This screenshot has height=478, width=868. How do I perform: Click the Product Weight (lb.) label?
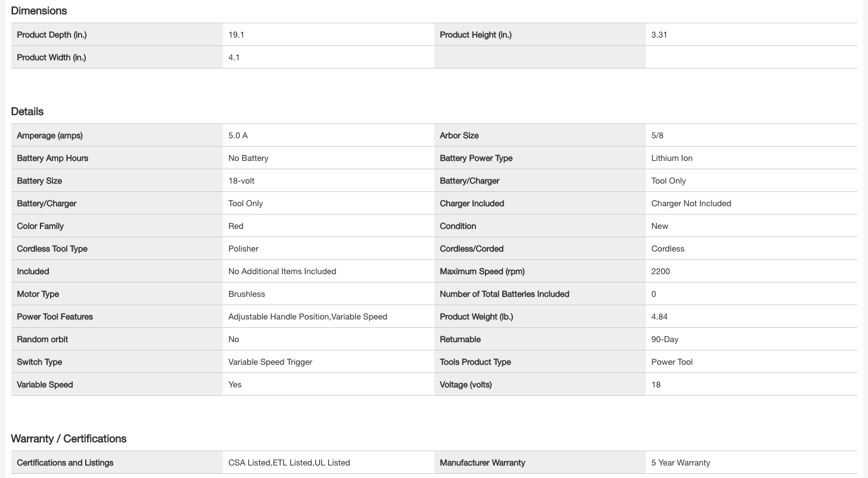pyautogui.click(x=476, y=317)
